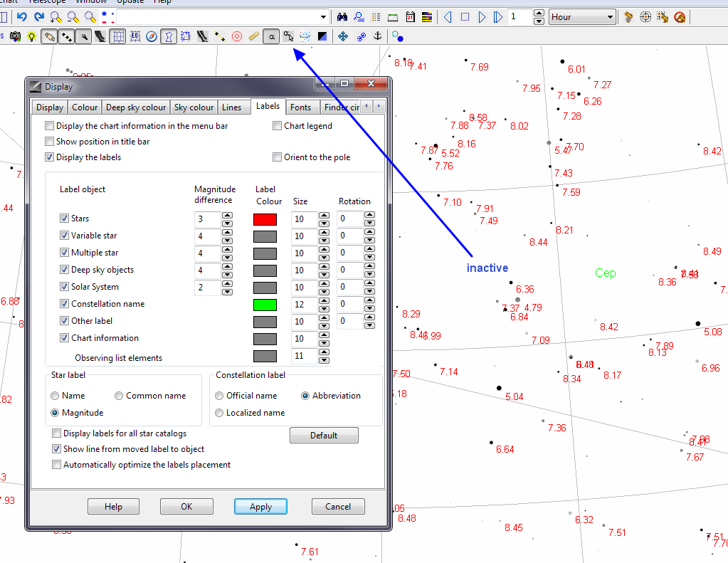Click the blue square reset-time button
This screenshot has width=728, height=563.
tap(465, 17)
